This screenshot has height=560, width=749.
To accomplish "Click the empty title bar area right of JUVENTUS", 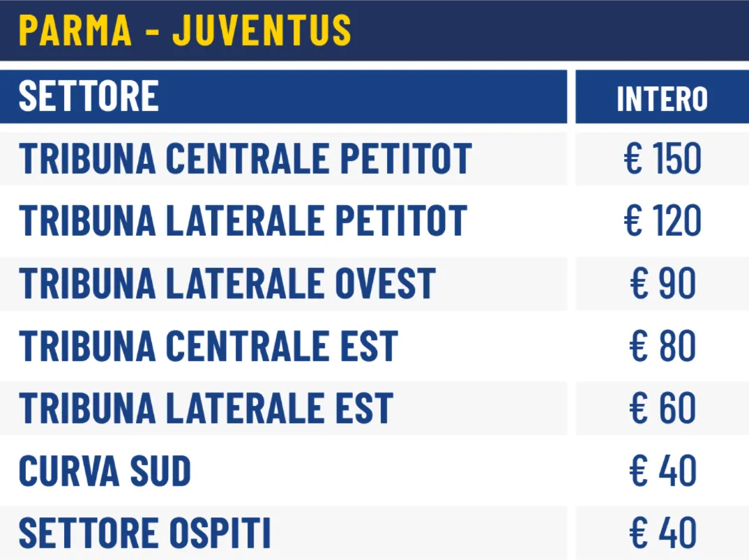I will [551, 30].
